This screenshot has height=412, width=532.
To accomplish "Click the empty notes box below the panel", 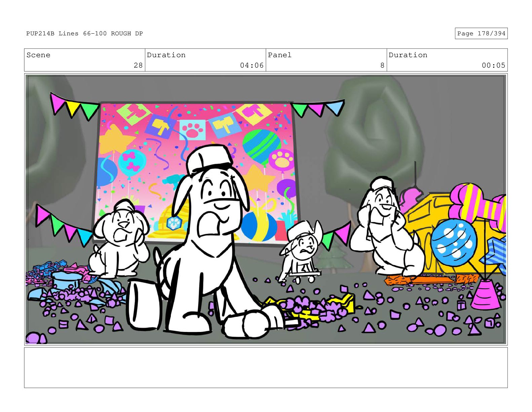I will pyautogui.click(x=266, y=368).
